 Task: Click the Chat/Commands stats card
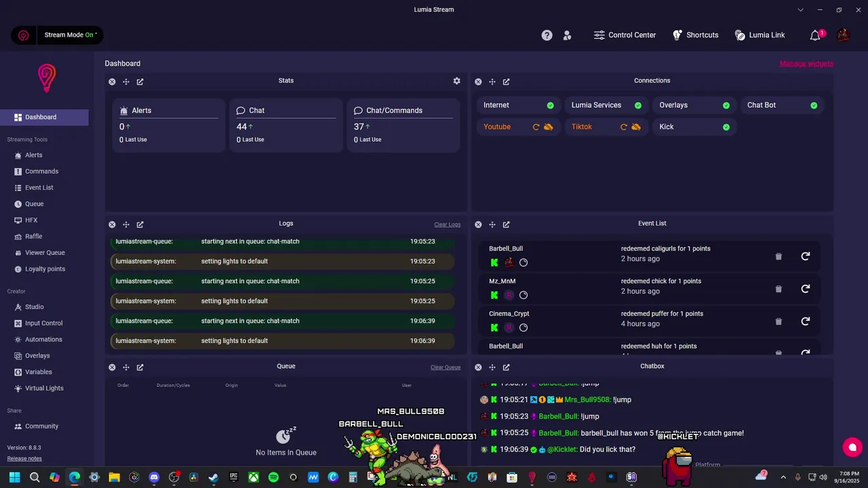pos(403,125)
